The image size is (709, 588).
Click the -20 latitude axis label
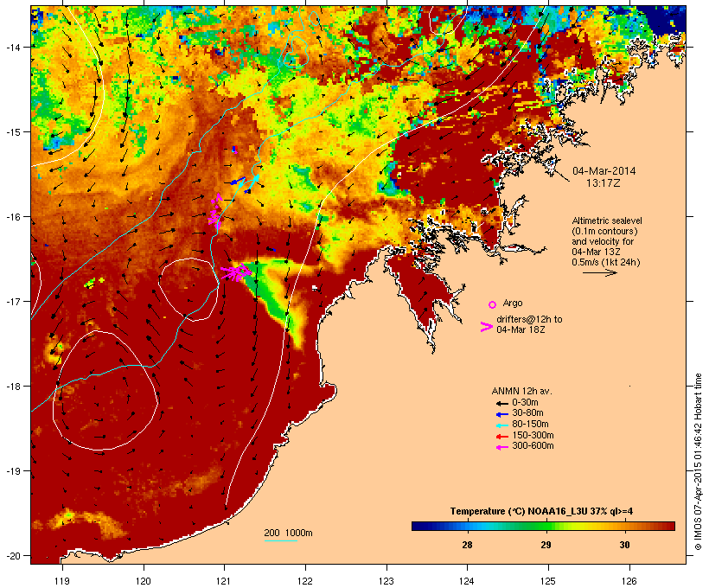[x=12, y=555]
